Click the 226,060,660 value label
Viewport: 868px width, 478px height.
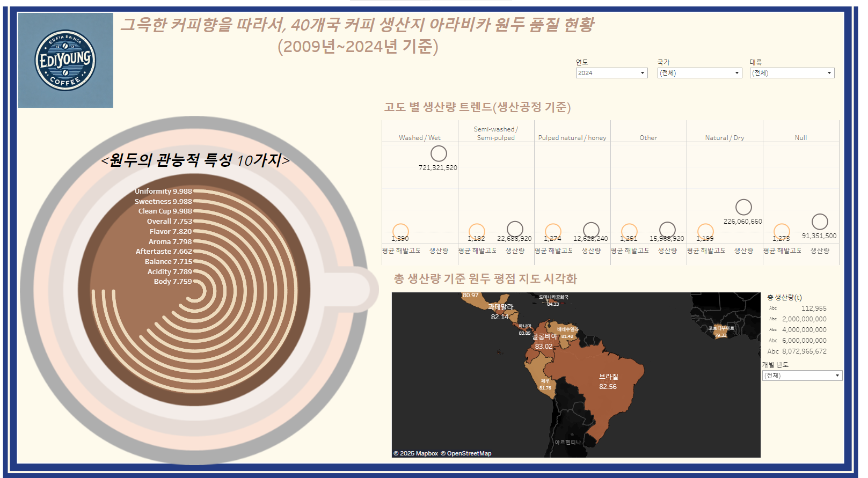(x=743, y=222)
